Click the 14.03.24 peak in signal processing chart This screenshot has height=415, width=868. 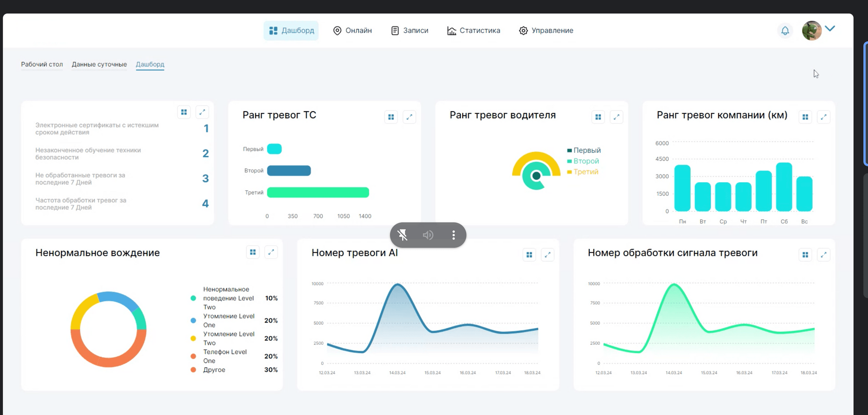click(x=674, y=285)
